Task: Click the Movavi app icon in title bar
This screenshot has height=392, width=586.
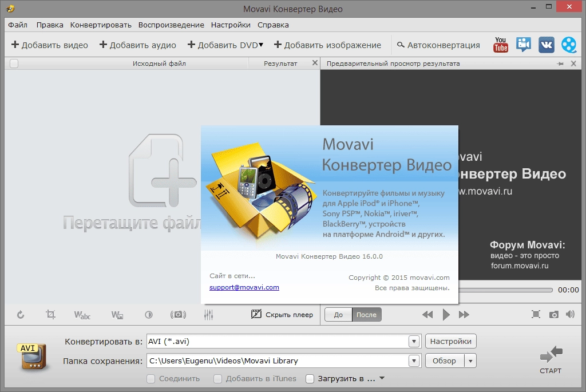Action: click(10, 8)
